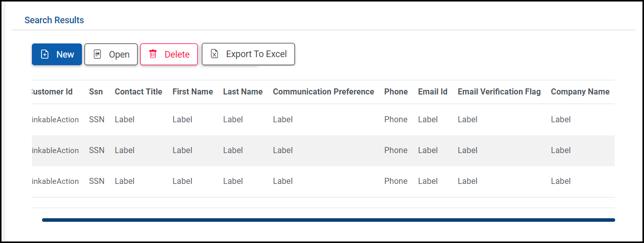The image size is (644, 243).
Task: Click the Company Name column header
Action: pyautogui.click(x=580, y=92)
